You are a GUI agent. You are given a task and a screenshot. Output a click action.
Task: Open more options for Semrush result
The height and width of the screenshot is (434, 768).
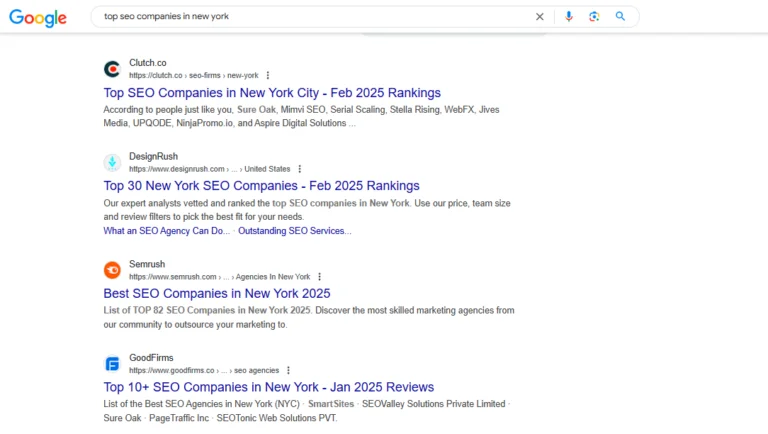(320, 276)
